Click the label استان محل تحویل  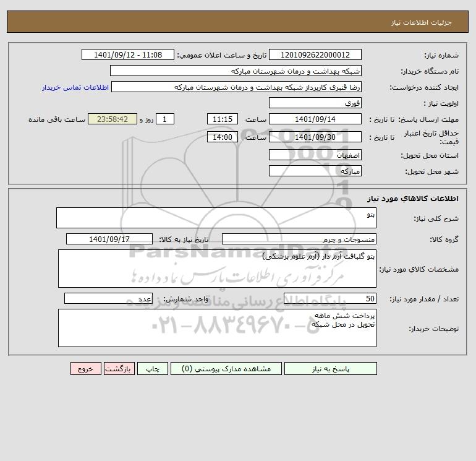[x=430, y=155]
